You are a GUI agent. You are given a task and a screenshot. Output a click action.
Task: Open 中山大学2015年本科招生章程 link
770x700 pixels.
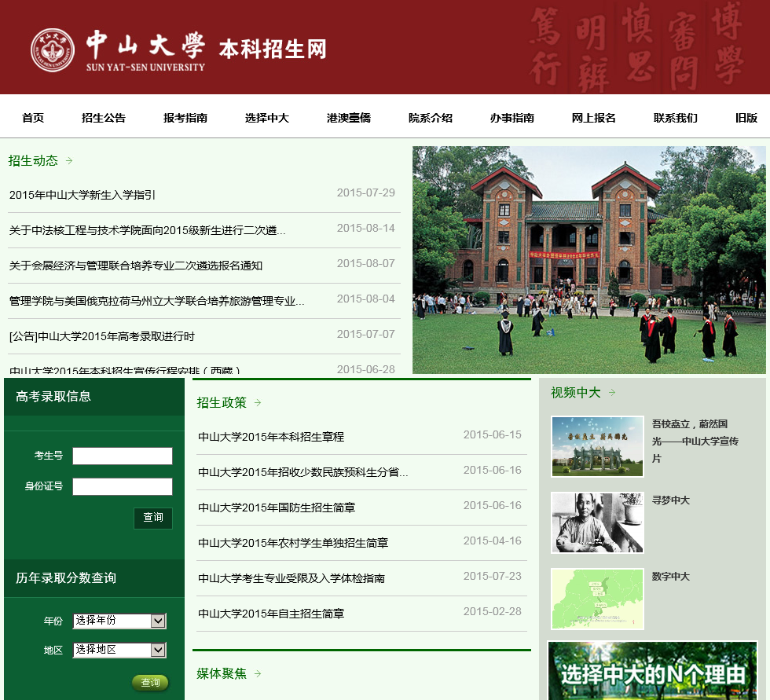point(271,437)
